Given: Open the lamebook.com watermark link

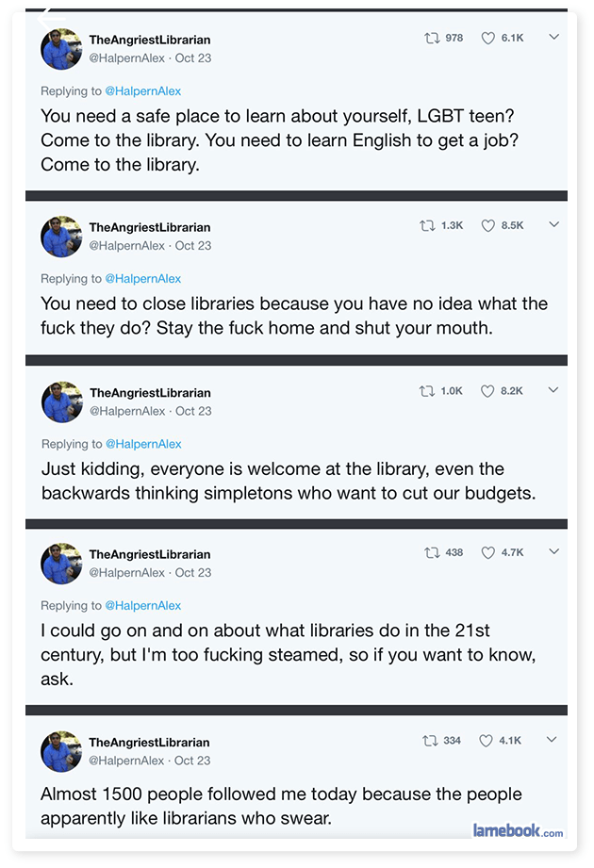Looking at the screenshot, I should (x=518, y=831).
